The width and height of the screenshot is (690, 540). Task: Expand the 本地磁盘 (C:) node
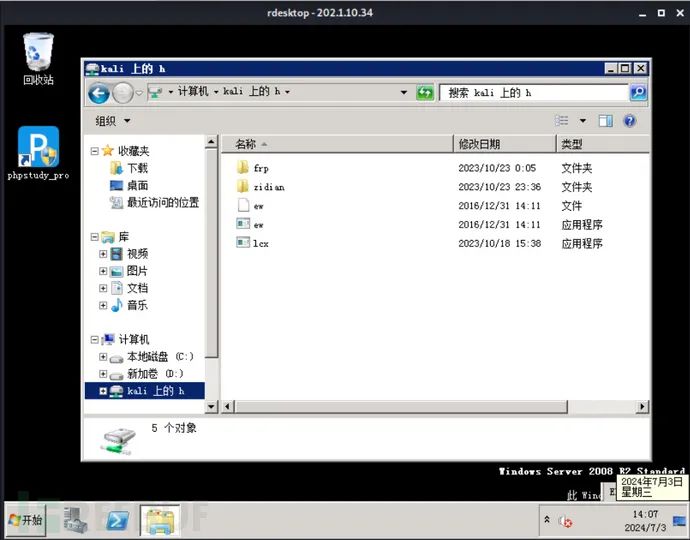coord(103,356)
